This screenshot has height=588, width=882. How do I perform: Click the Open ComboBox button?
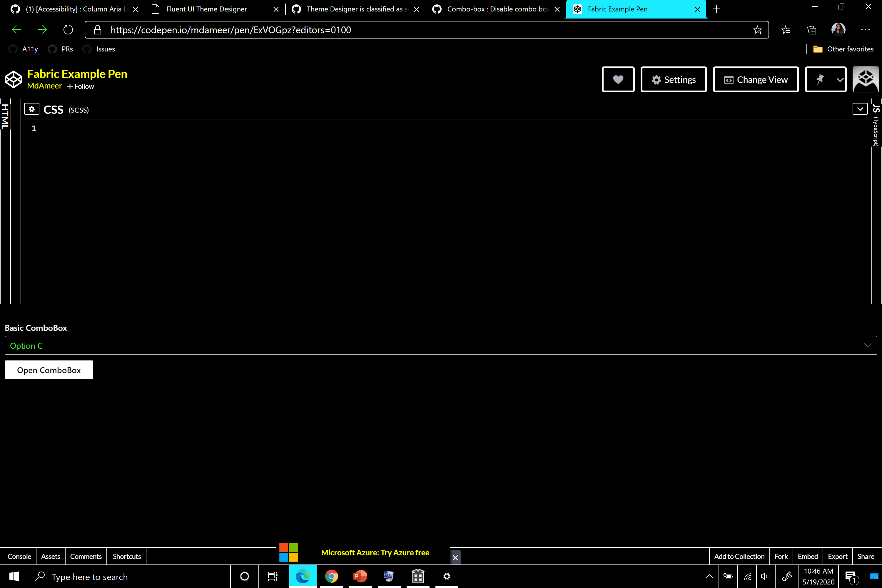[49, 370]
